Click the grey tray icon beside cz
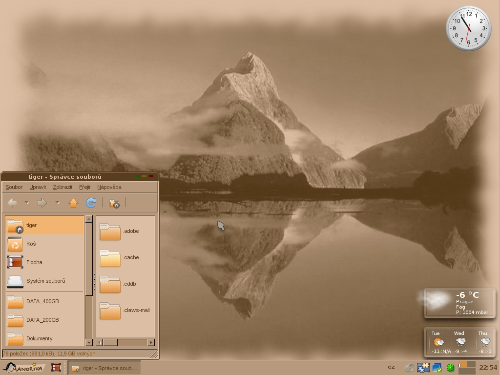Image resolution: width=500 pixels, height=375 pixels. click(409, 368)
